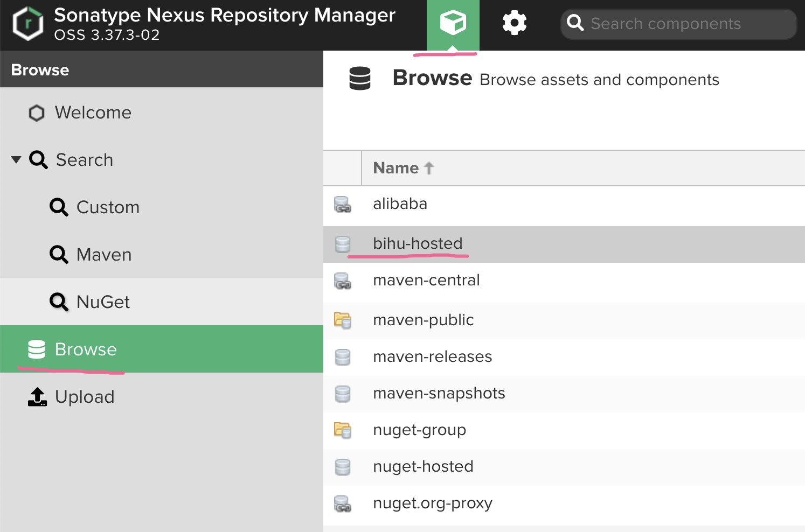Click the Welcome hexagon icon
The width and height of the screenshot is (805, 532).
point(37,113)
